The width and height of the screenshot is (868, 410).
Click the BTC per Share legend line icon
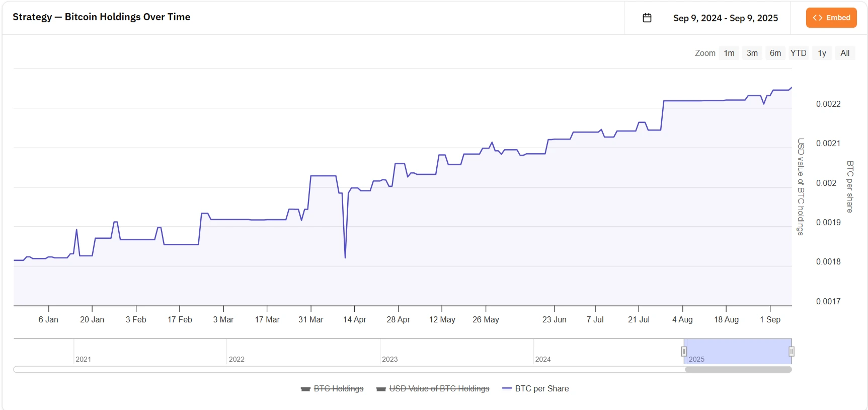point(507,388)
